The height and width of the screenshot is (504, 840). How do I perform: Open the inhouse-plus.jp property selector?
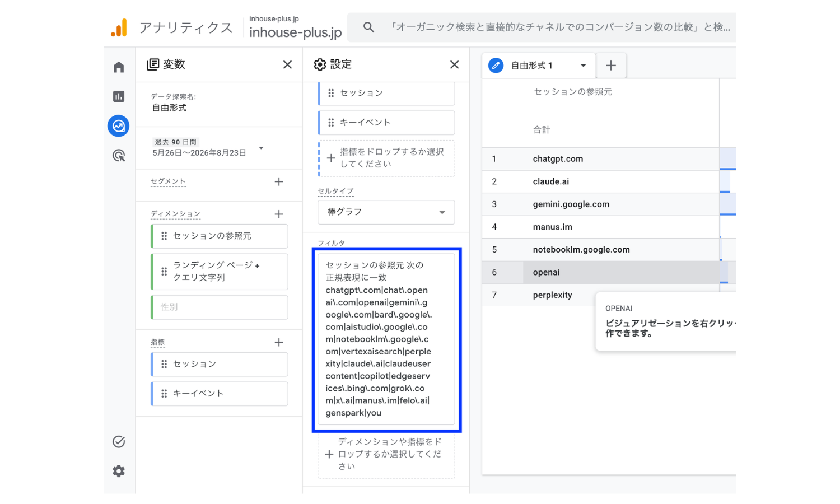[x=295, y=27]
